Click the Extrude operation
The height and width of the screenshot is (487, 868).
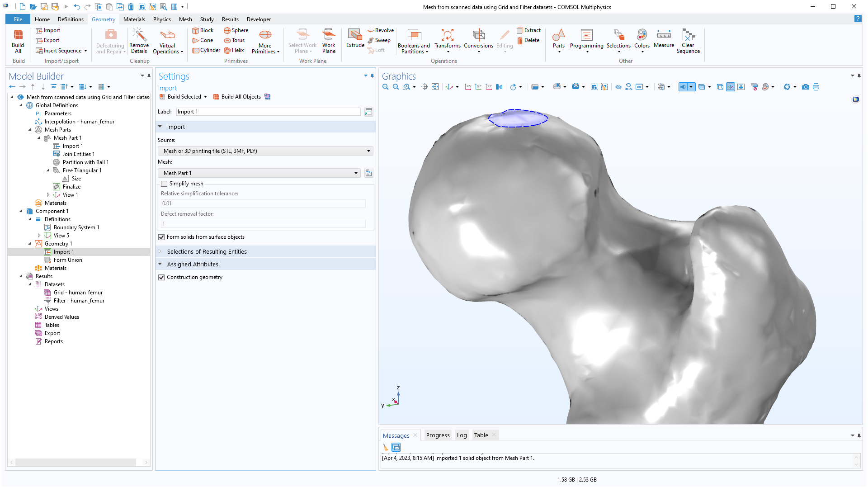tap(355, 41)
